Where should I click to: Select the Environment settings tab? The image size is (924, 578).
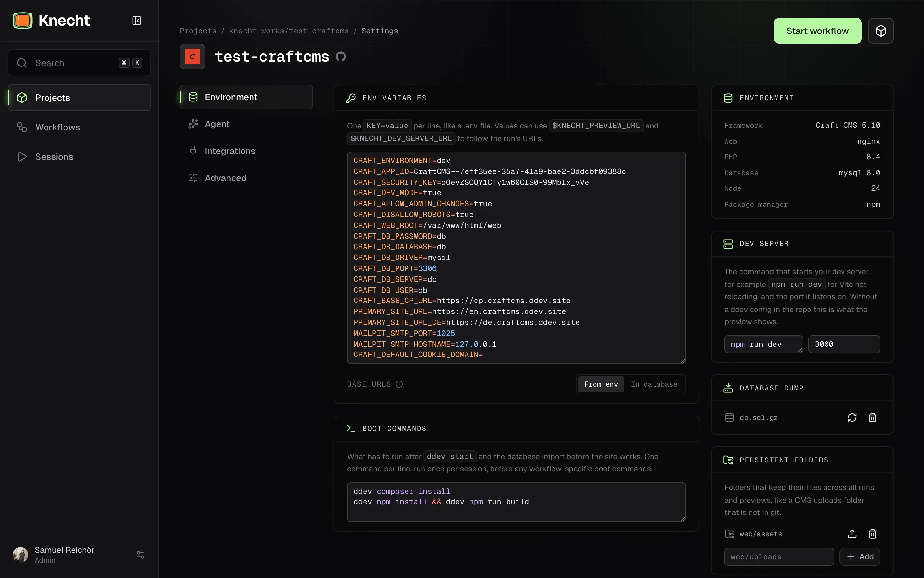246,97
